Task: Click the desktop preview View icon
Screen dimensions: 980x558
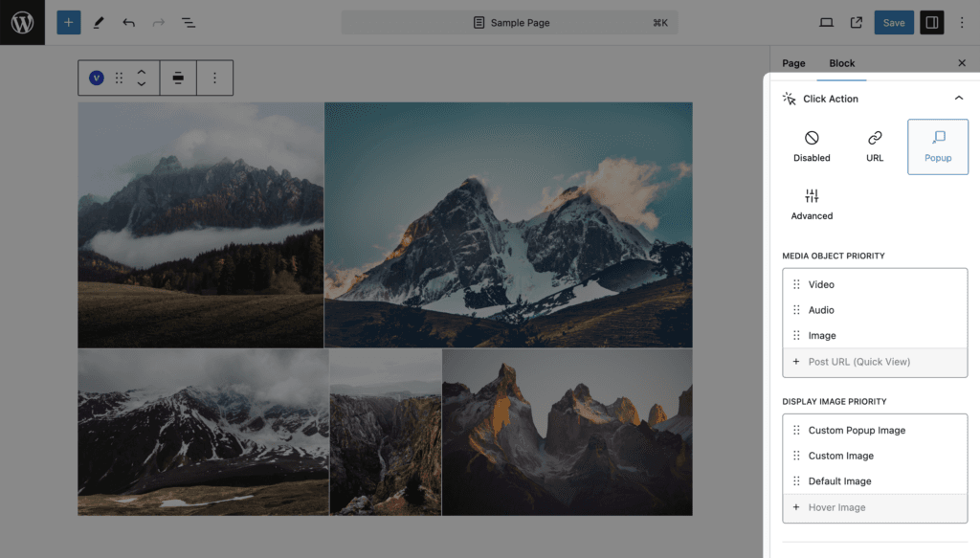Action: coord(826,22)
